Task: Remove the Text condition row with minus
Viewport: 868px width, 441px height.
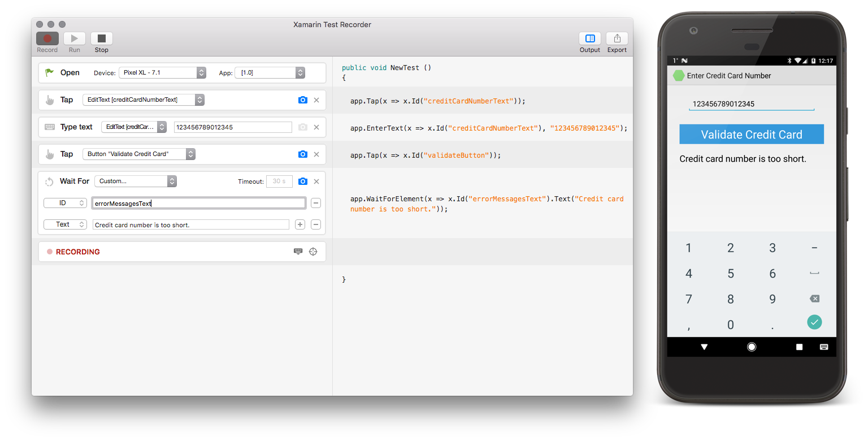Action: point(316,224)
